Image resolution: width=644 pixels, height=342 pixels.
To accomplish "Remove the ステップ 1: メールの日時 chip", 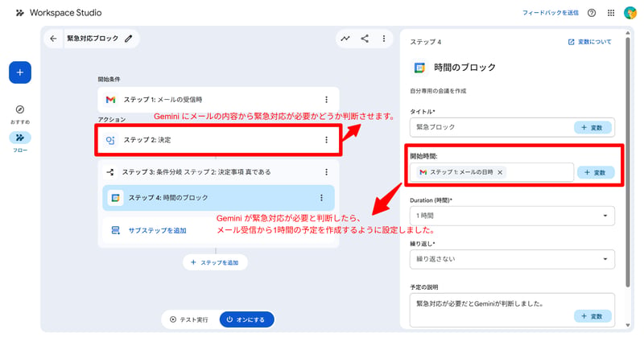I will [500, 172].
